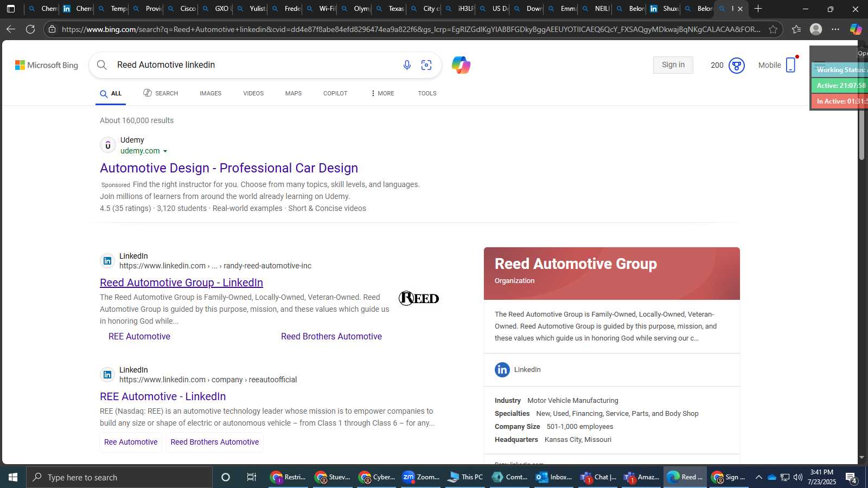The height and width of the screenshot is (488, 868).
Task: Open Automotive Design - Professional Car Design link
Action: [229, 168]
